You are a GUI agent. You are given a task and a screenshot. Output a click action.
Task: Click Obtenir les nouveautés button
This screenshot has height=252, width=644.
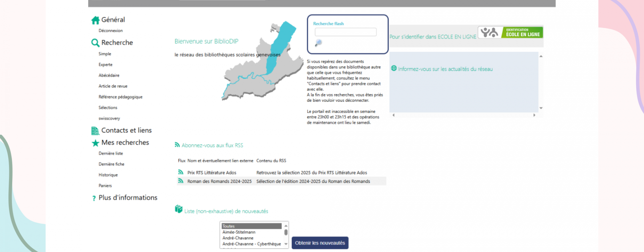[320, 243]
